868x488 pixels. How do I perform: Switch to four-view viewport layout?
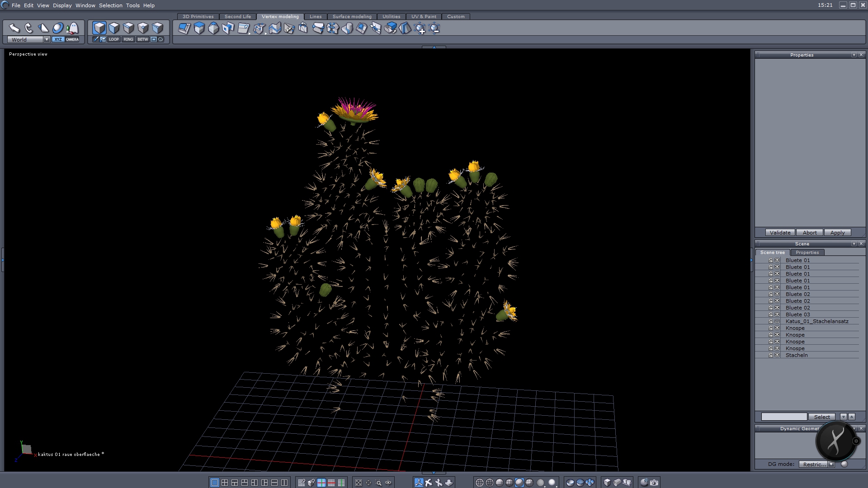tap(225, 483)
